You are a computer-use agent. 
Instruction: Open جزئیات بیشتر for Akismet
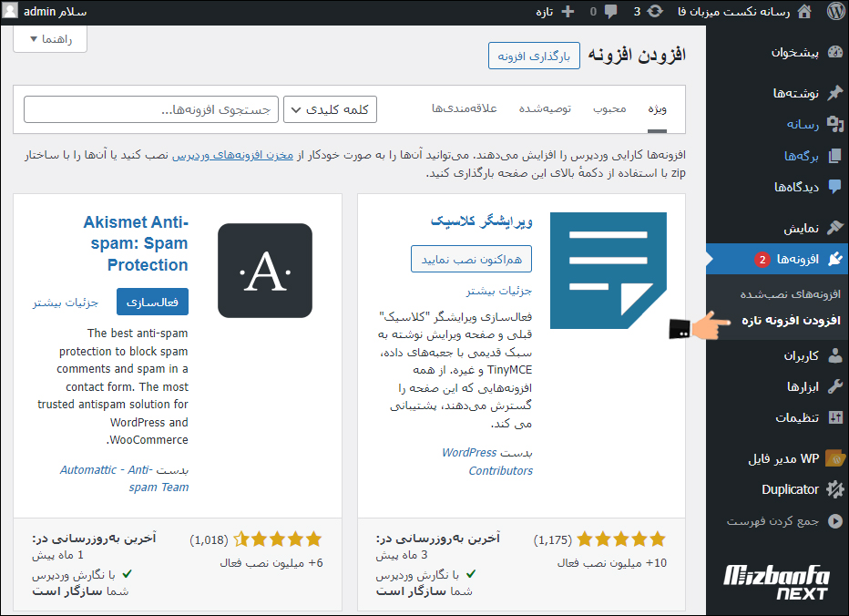point(66,303)
